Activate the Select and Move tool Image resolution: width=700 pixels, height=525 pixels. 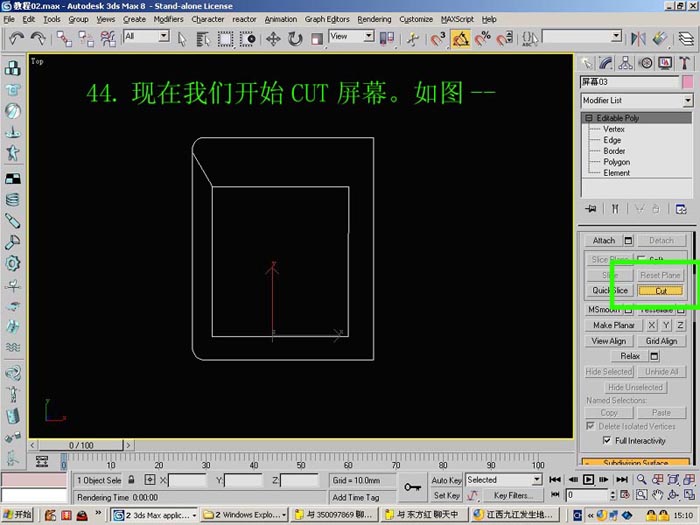click(x=273, y=39)
